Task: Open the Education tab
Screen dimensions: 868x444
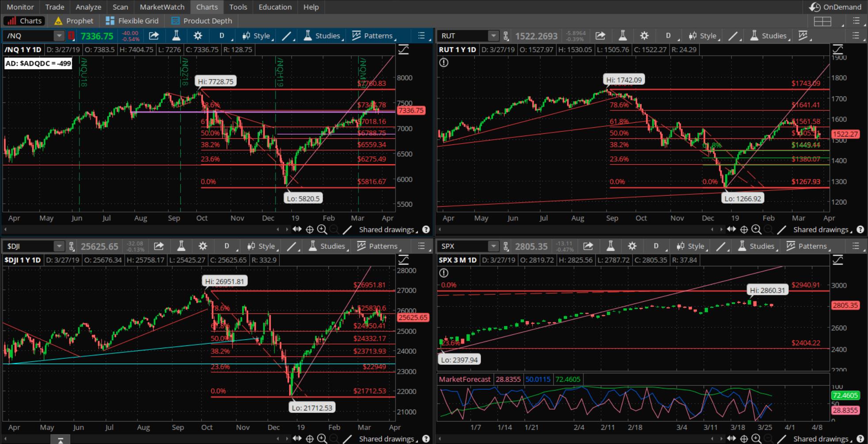Action: (275, 7)
